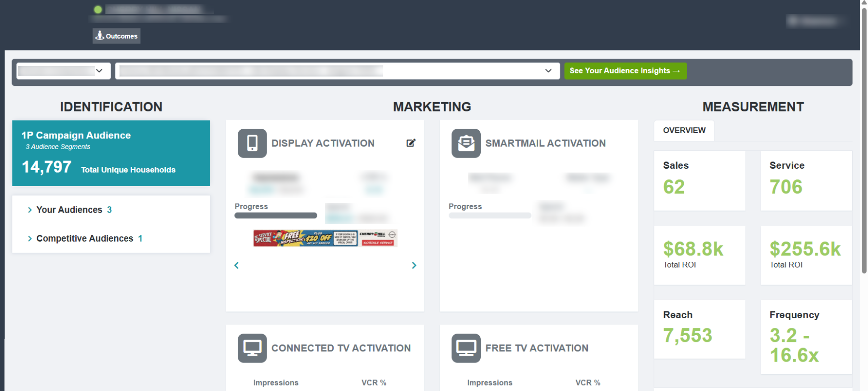Image resolution: width=868 pixels, height=391 pixels.
Task: Open the 1P Campaign Audience card
Action: (111, 153)
